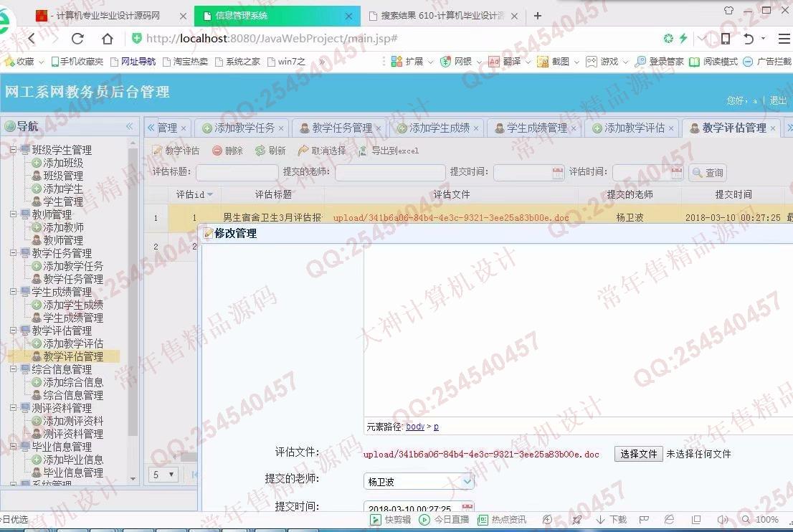The height and width of the screenshot is (532, 793).
Task: Open 添加教师 in navigation tree
Action: pyautogui.click(x=62, y=227)
